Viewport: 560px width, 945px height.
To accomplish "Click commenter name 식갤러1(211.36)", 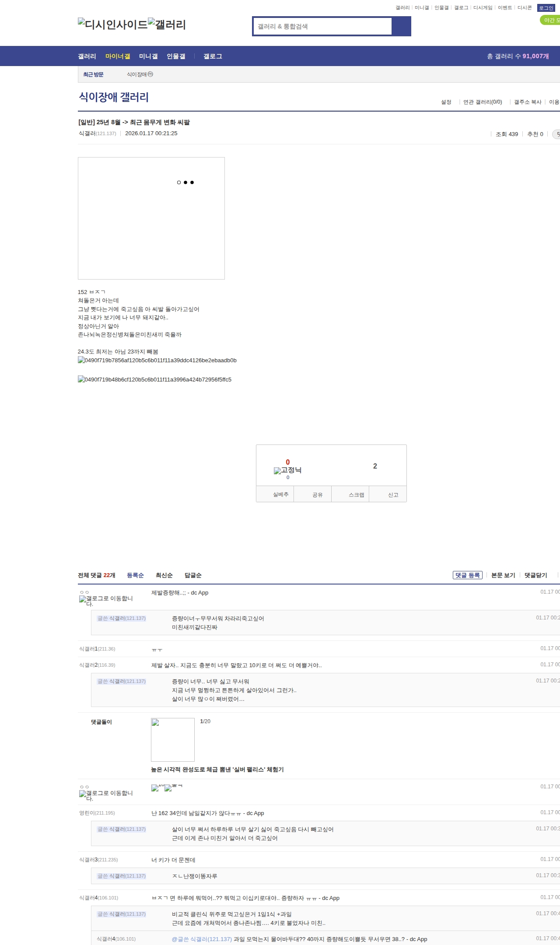I will pyautogui.click(x=97, y=649).
